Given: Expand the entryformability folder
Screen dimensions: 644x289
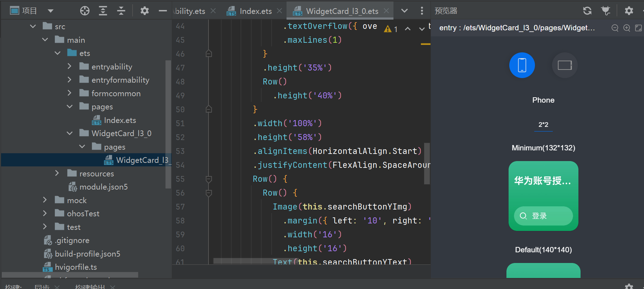Looking at the screenshot, I should [69, 80].
